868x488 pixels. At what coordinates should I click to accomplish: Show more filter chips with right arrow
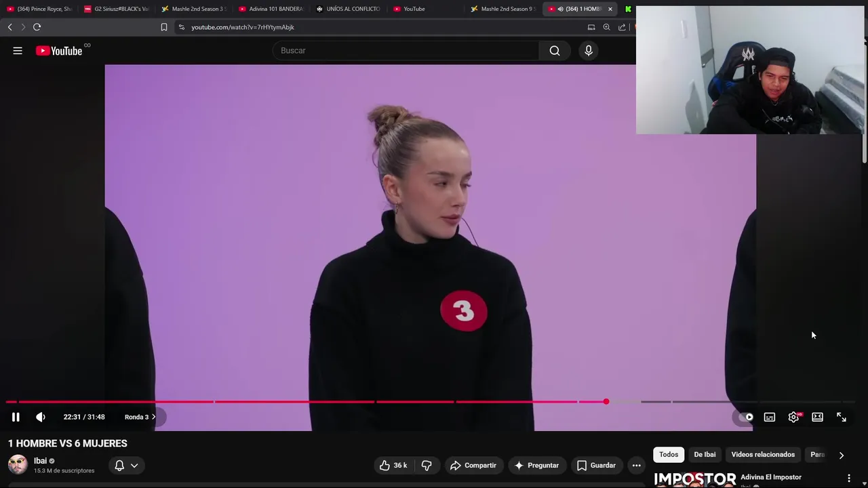pos(842,455)
